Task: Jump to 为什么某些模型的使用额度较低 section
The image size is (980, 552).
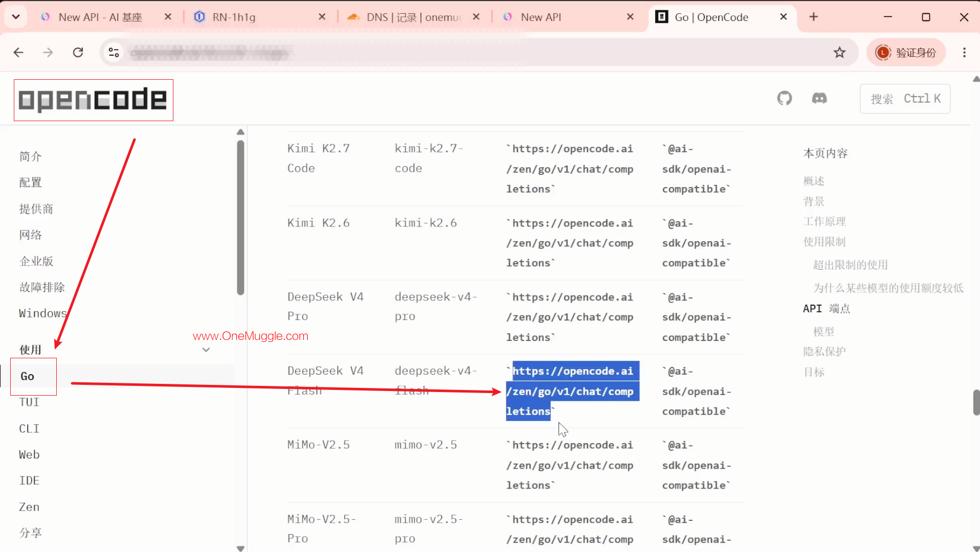Action: (x=888, y=288)
